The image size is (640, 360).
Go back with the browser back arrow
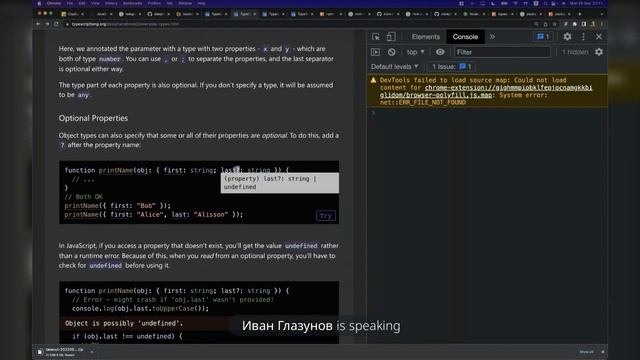(x=38, y=24)
